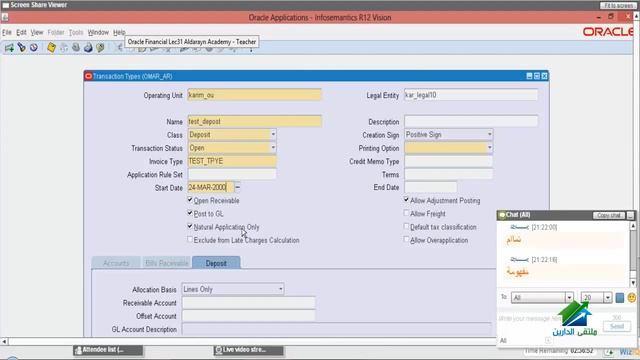Open the File menu

pyautogui.click(x=7, y=32)
